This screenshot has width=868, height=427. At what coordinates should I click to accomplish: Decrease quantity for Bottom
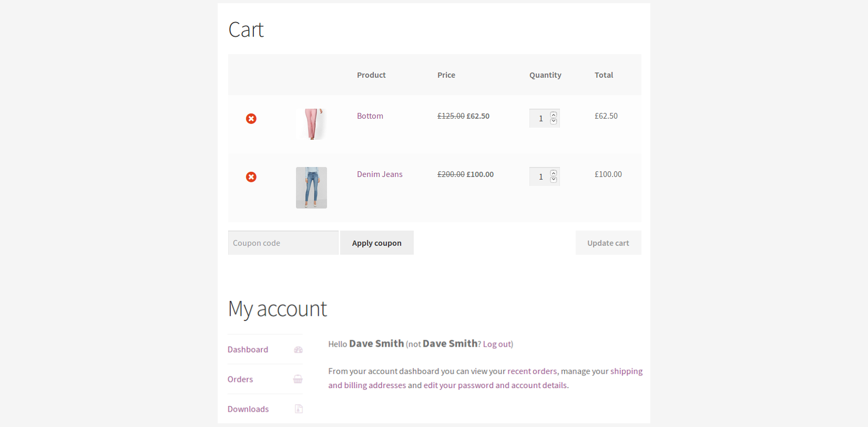(554, 121)
